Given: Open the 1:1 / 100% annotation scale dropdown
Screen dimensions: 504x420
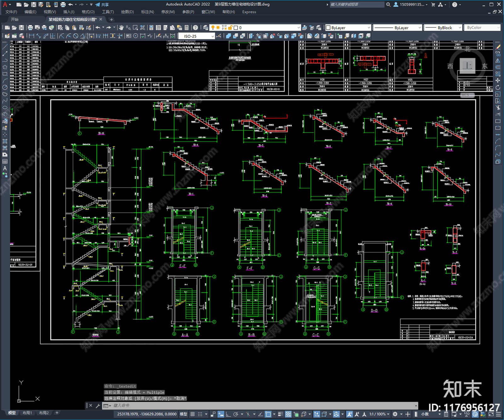Looking at the screenshot, I should [x=379, y=414].
